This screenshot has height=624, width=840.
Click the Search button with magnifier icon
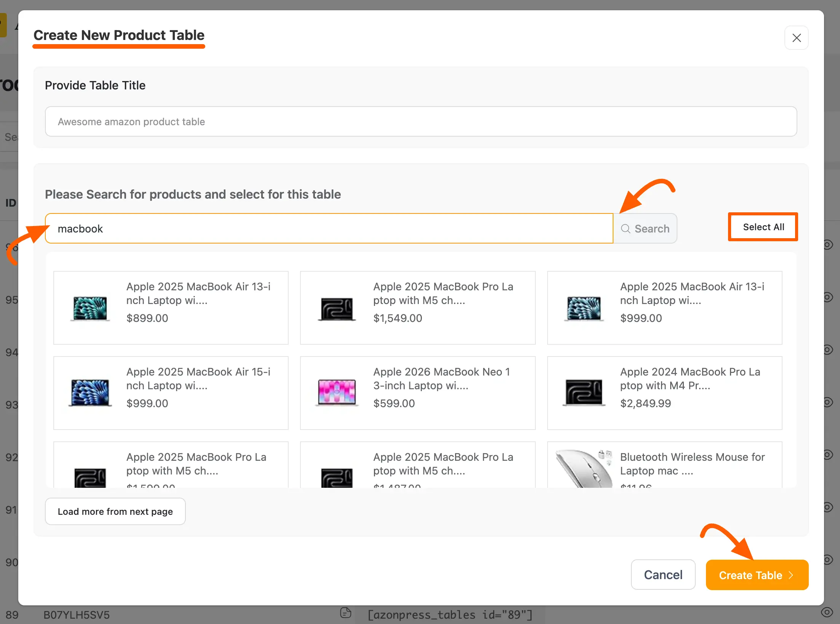tap(645, 229)
